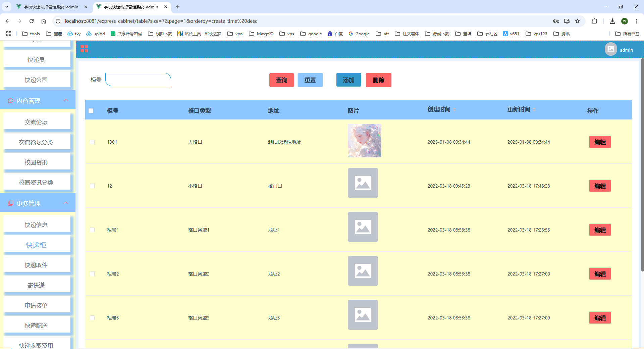Open the admin avatar icon
Image resolution: width=644 pixels, height=349 pixels.
click(x=611, y=49)
